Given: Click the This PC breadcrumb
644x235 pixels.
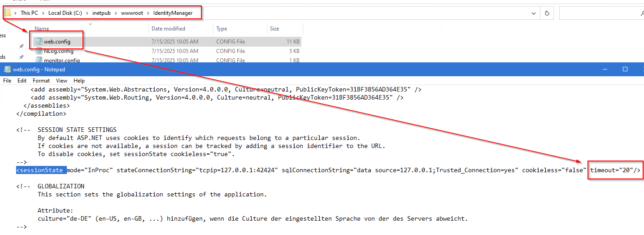Looking at the screenshot, I should [29, 13].
